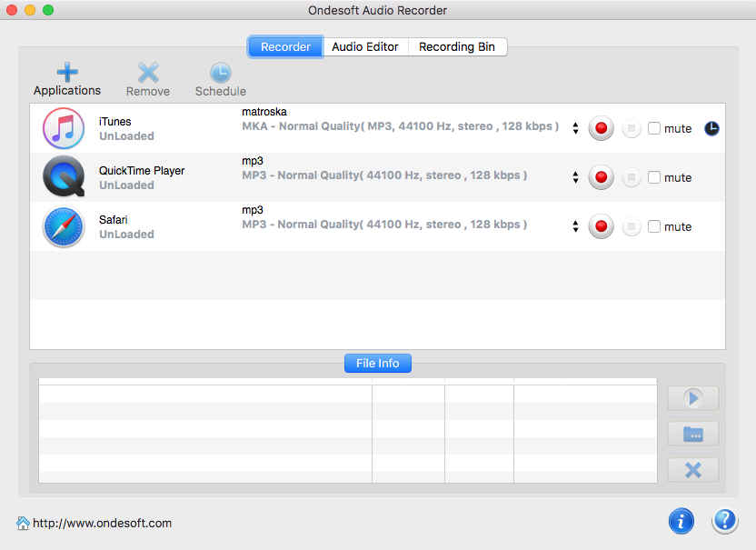The image size is (756, 550).
Task: Enable mute checkbox for iTunes
Action: click(654, 128)
